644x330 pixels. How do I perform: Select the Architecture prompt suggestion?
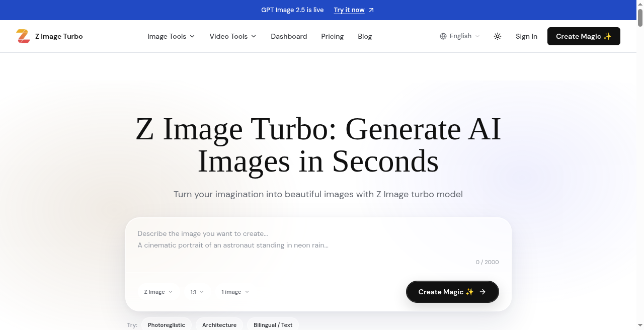click(x=219, y=325)
